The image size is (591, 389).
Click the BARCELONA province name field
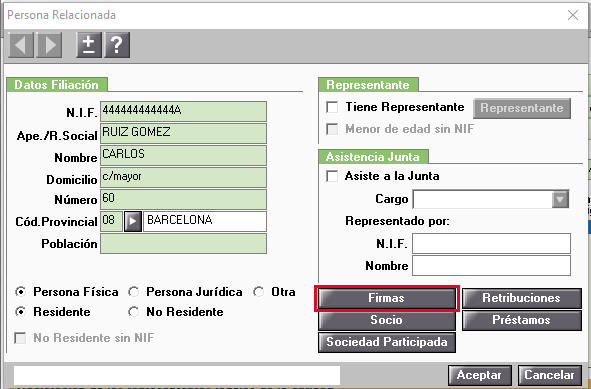click(x=205, y=221)
